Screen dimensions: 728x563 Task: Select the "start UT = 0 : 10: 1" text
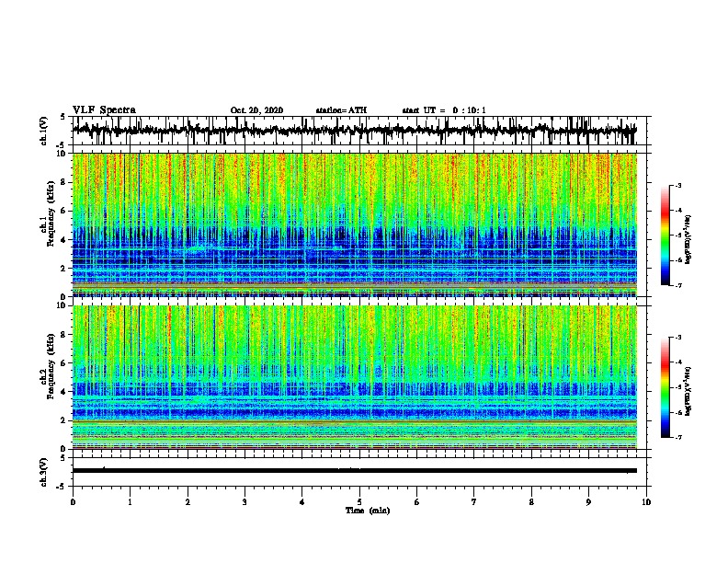point(444,110)
